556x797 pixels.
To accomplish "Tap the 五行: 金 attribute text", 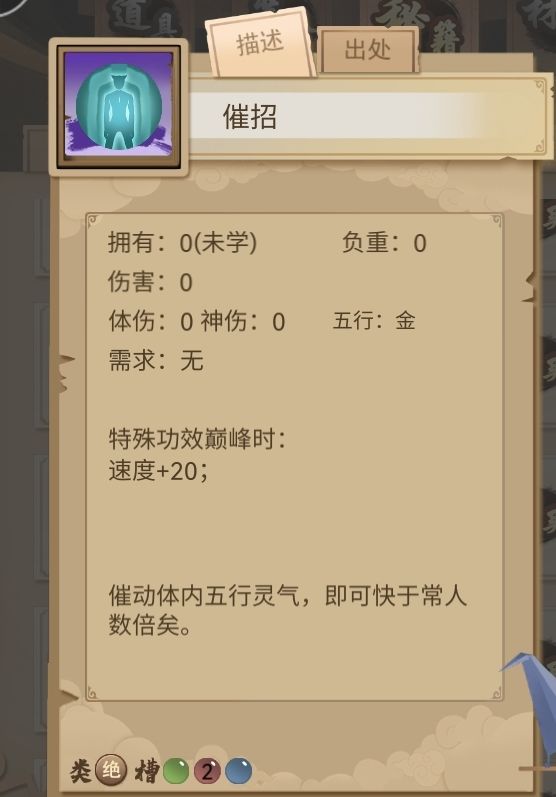I will coord(374,321).
